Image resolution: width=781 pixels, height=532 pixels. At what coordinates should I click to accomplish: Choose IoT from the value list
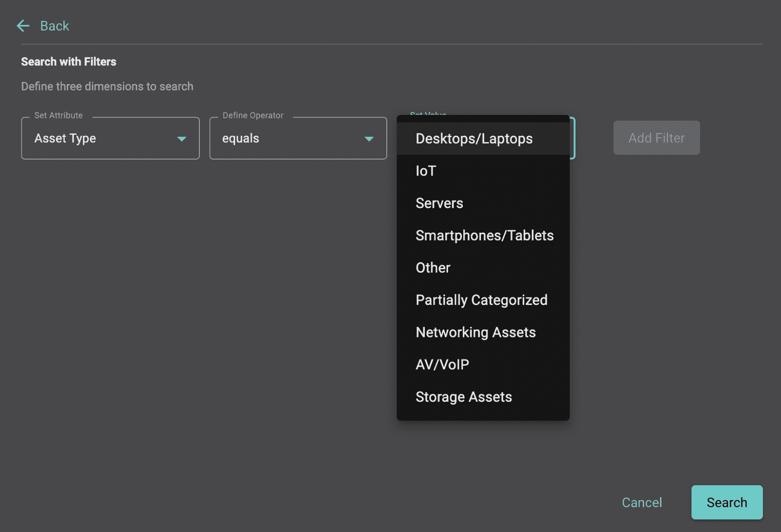pyautogui.click(x=483, y=171)
